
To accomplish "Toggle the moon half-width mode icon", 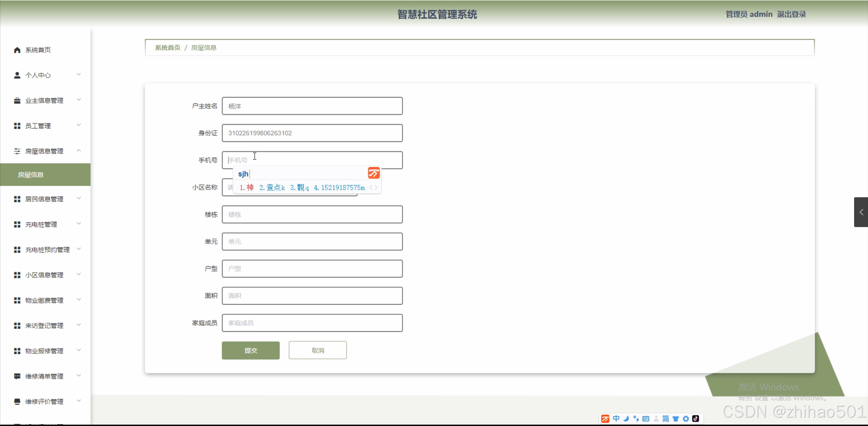I will (x=626, y=419).
